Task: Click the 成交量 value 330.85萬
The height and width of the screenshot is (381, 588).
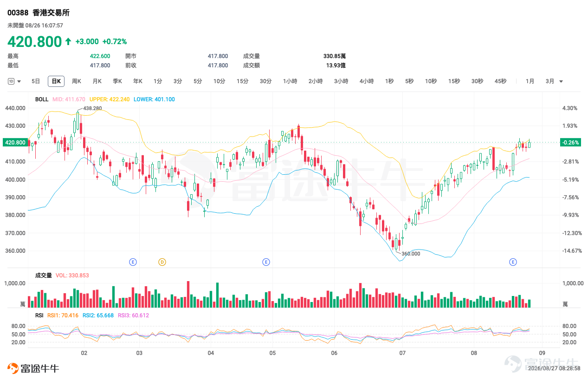Action: click(335, 56)
